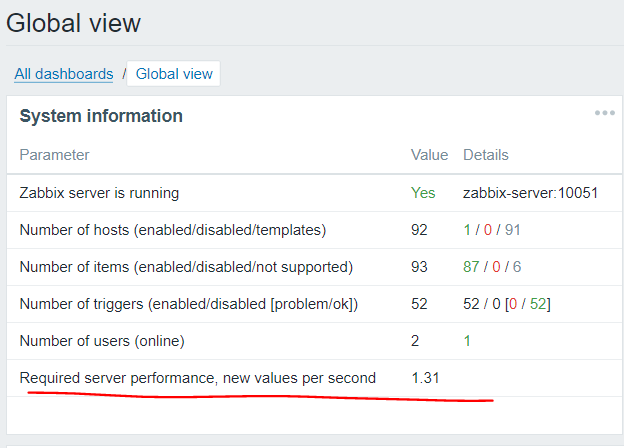Click the 1.31 new values per second figure

click(x=425, y=378)
